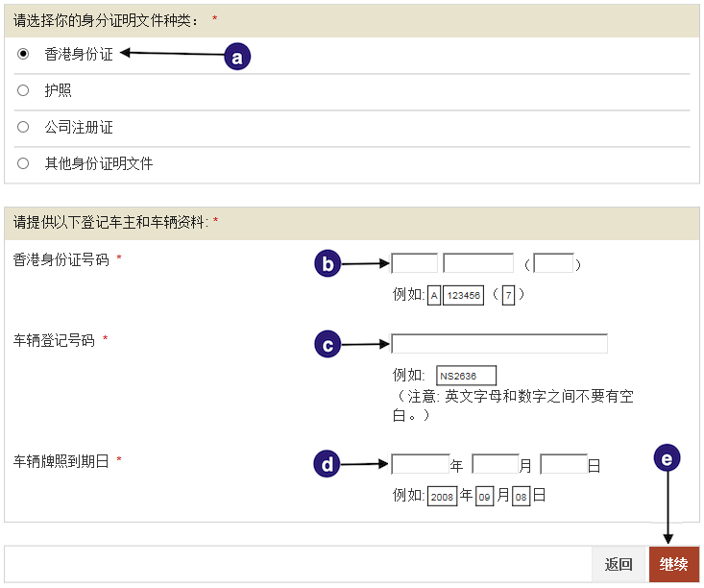Screen dimensions: 704x588
Task: Click the circled letter e marker
Action: [667, 459]
